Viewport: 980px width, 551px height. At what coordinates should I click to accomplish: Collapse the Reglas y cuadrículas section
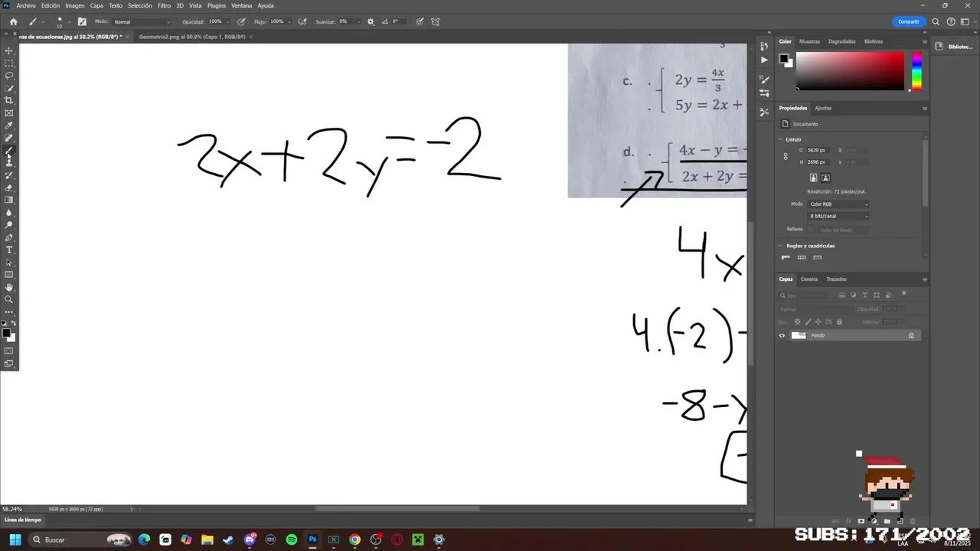[x=780, y=246]
